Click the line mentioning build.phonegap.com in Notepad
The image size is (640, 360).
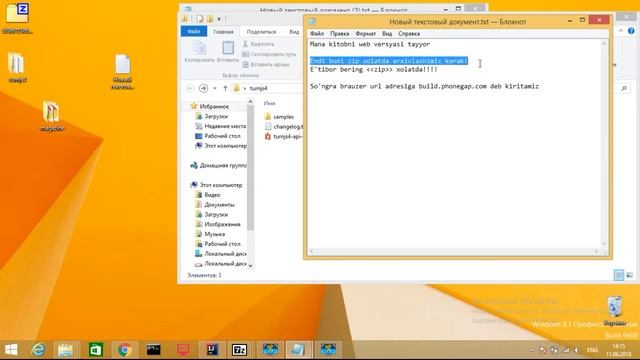(424, 86)
